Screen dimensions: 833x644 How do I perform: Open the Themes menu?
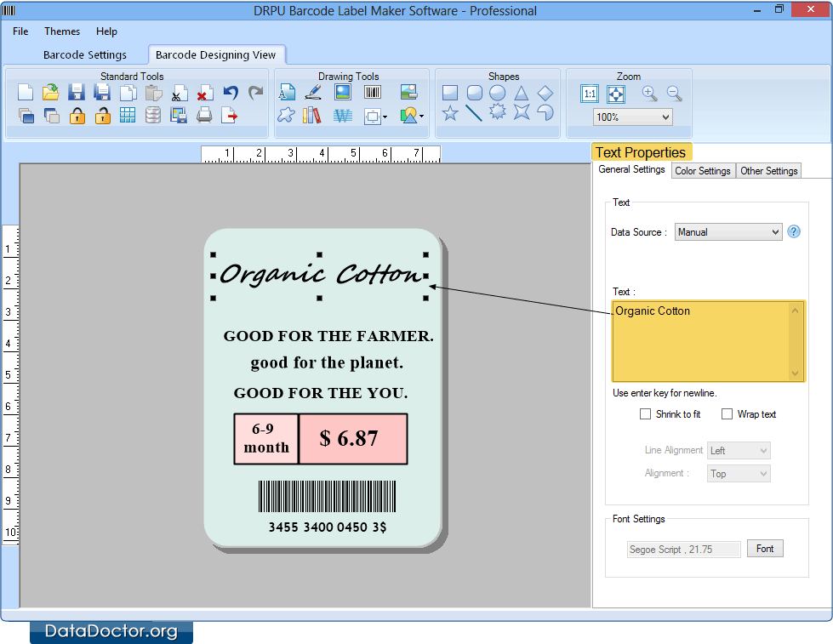click(x=62, y=31)
